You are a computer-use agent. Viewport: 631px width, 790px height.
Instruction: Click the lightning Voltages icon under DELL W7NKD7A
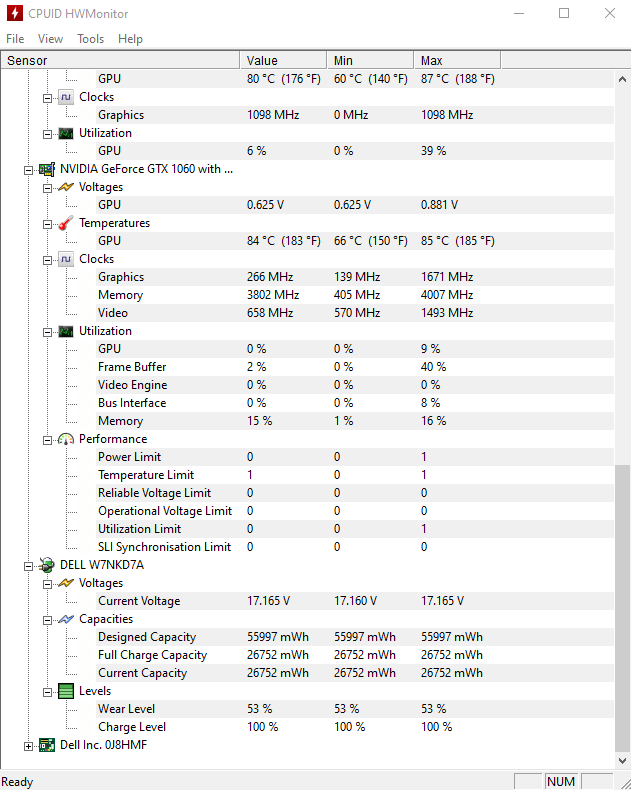pos(66,583)
